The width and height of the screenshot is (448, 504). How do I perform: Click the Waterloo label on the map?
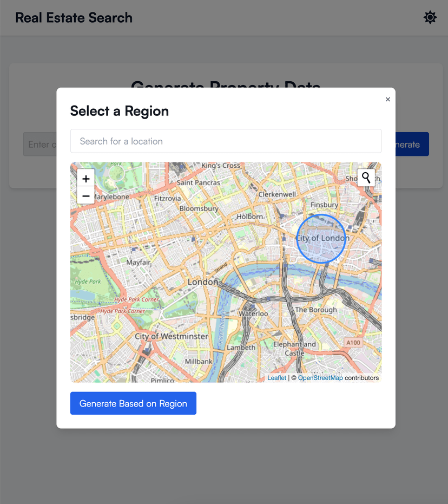pos(254,313)
